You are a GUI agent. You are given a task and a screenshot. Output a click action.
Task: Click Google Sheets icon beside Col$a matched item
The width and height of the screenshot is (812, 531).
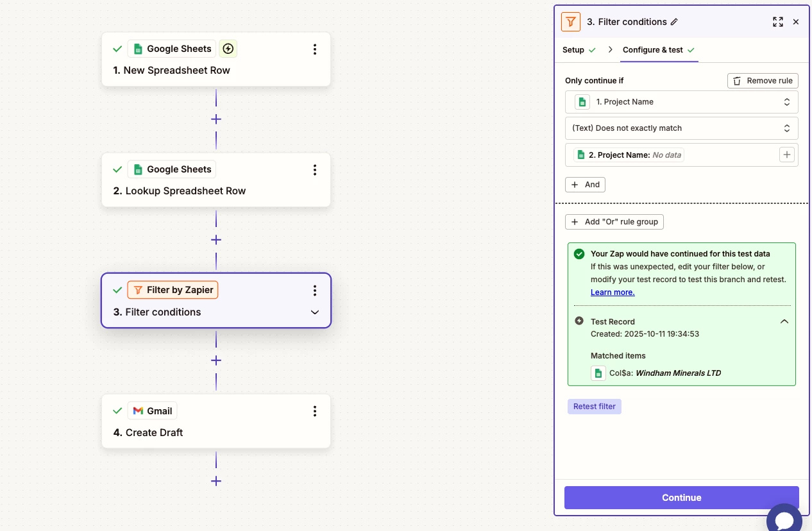pos(598,373)
